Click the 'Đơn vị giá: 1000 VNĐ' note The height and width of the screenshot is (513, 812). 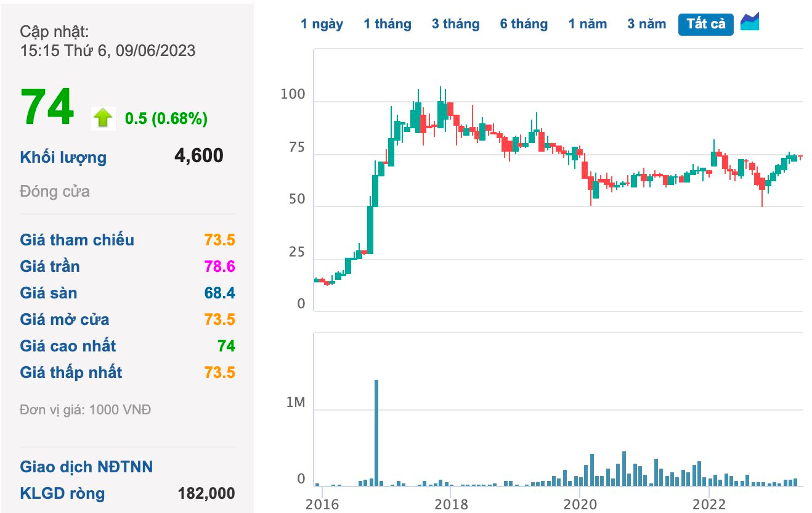click(x=85, y=409)
